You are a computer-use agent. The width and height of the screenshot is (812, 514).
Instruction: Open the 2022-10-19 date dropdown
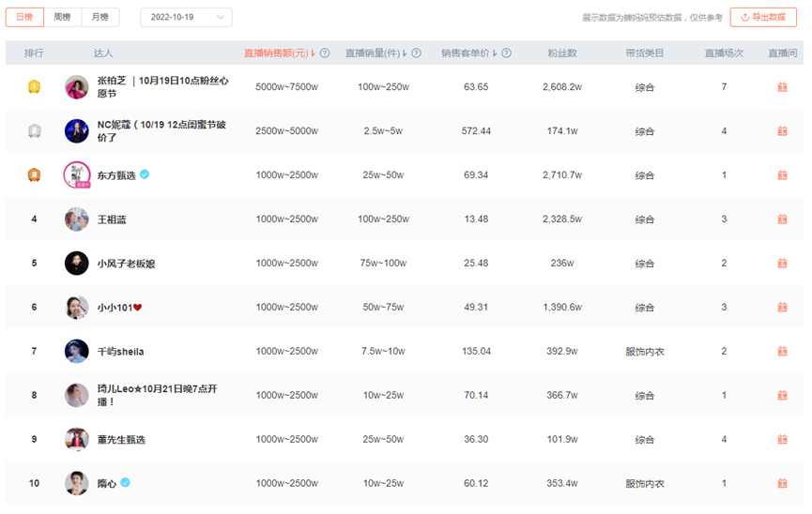[186, 17]
